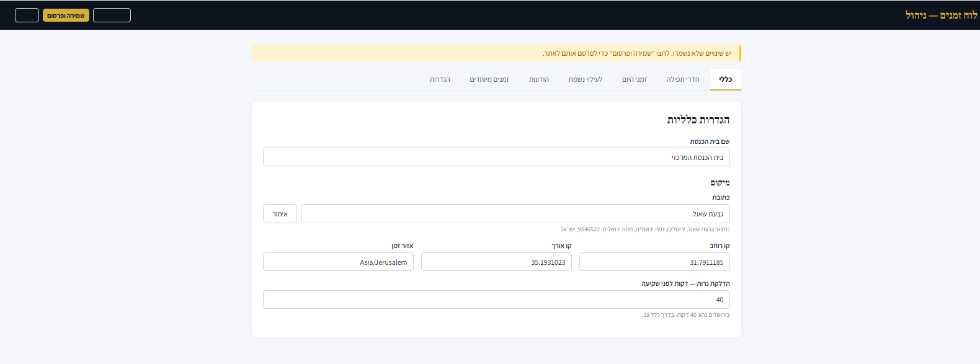The width and height of the screenshot is (980, 364).
Task: Click the latitude field showing 31.7911185
Action: pyautogui.click(x=654, y=262)
